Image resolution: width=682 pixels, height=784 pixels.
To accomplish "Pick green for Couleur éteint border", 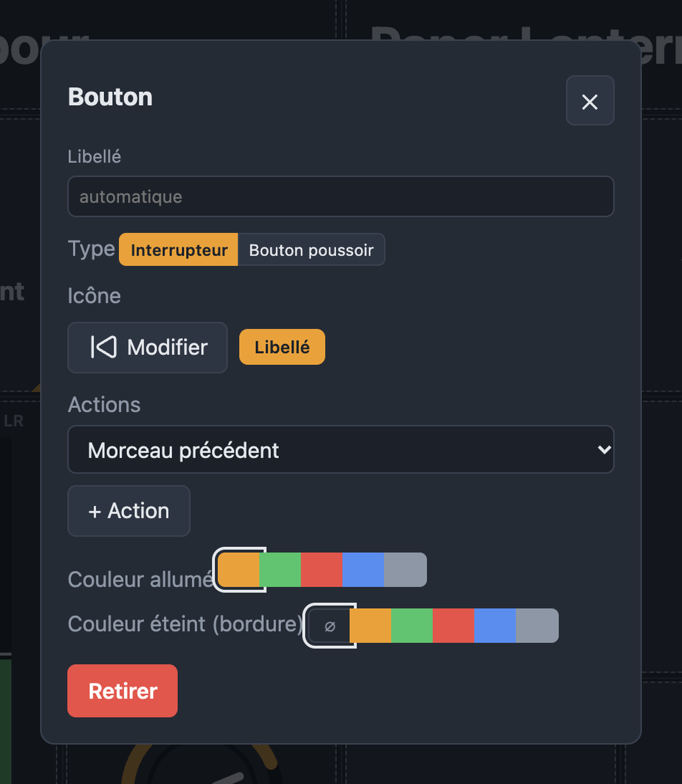I will tap(412, 626).
